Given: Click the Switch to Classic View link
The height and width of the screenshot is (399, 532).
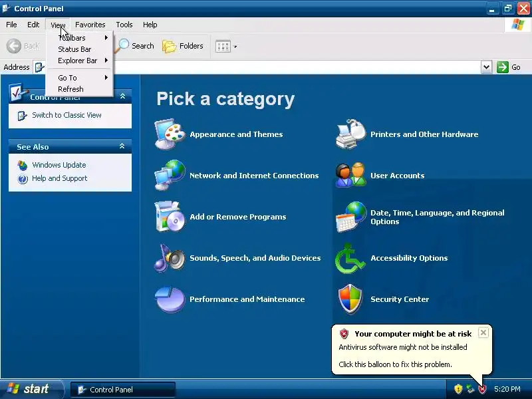Looking at the screenshot, I should click(x=67, y=115).
